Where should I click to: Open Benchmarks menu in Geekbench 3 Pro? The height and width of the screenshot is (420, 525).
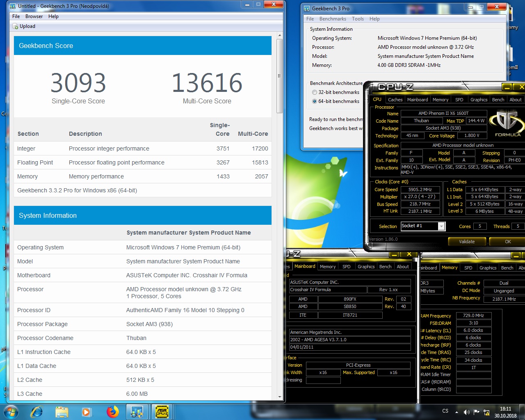click(x=333, y=19)
